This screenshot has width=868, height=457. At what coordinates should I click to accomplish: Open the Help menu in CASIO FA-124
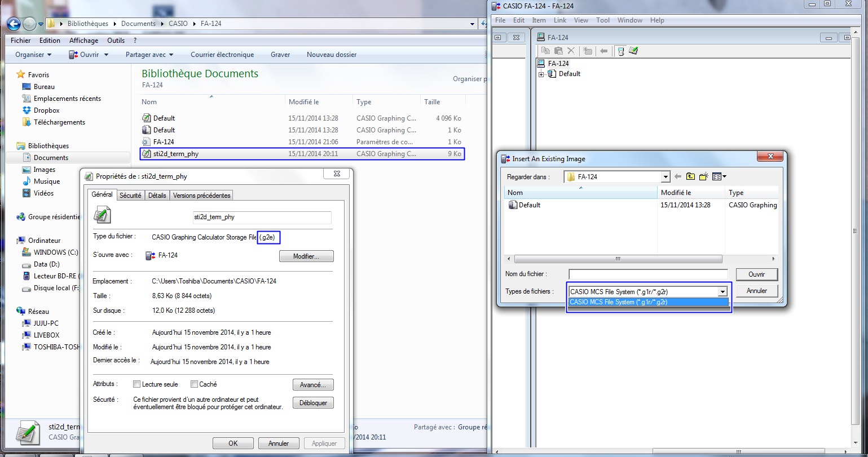pos(657,20)
